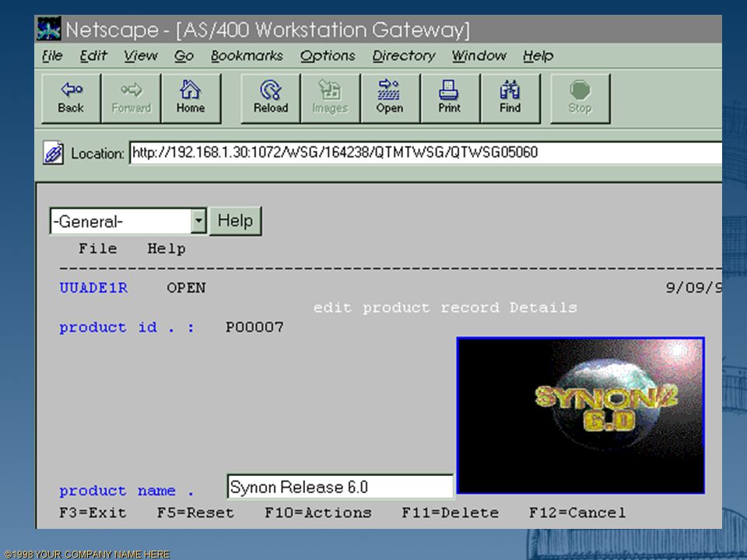This screenshot has height=560, width=747.
Task: Click the Stop loading button
Action: pyautogui.click(x=580, y=99)
